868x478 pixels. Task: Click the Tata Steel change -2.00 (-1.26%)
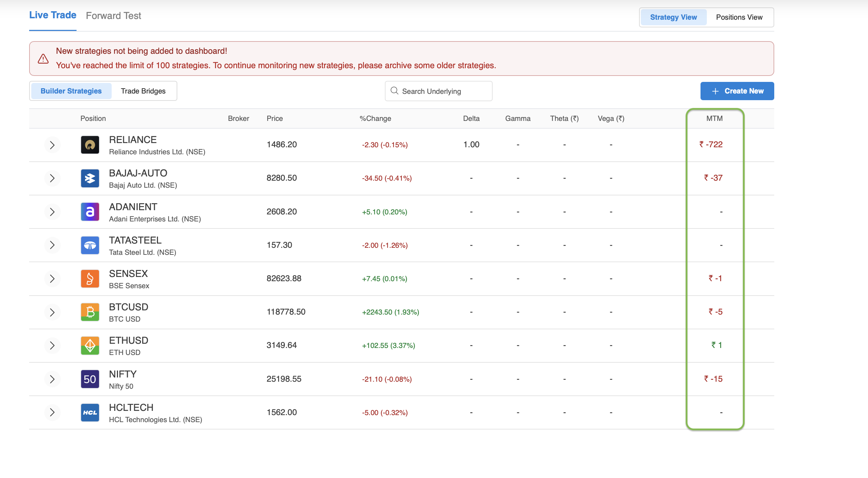click(385, 245)
